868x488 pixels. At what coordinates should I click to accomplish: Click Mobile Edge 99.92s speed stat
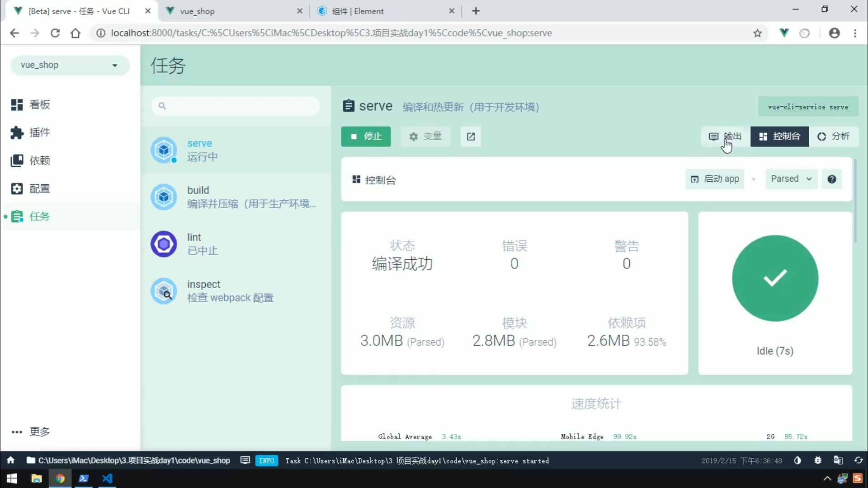tap(599, 436)
